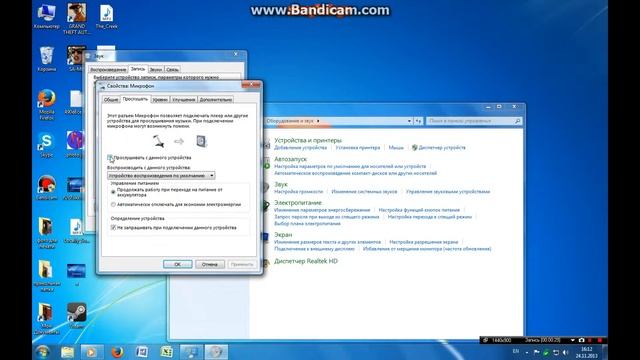
Task: Open the Мышь link
Action: 396,147
